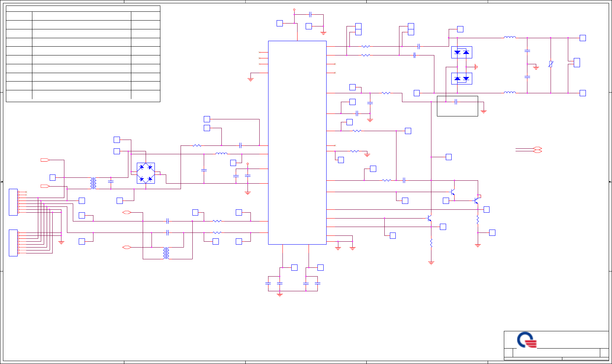Select the bottom inductor feeding the lower-right output pad
Screen dimensions: 612x364
pyautogui.click(x=510, y=92)
